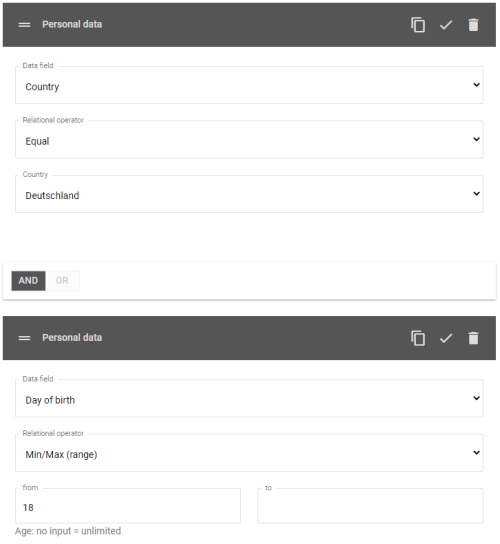Click the chevron arrow of Deutschland selector

[x=476, y=194]
